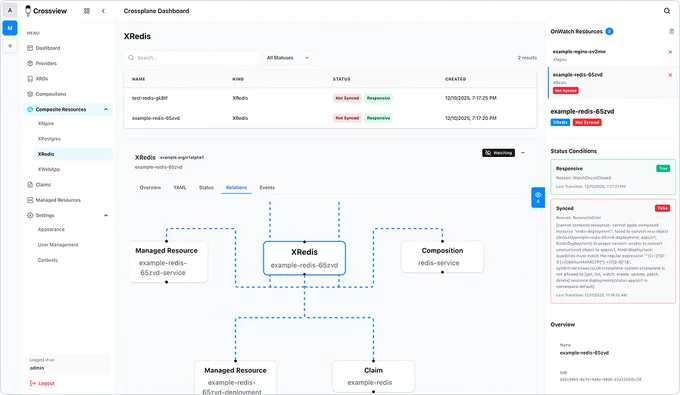Add a new context with the plus button
This screenshot has width=680, height=395.
click(10, 46)
